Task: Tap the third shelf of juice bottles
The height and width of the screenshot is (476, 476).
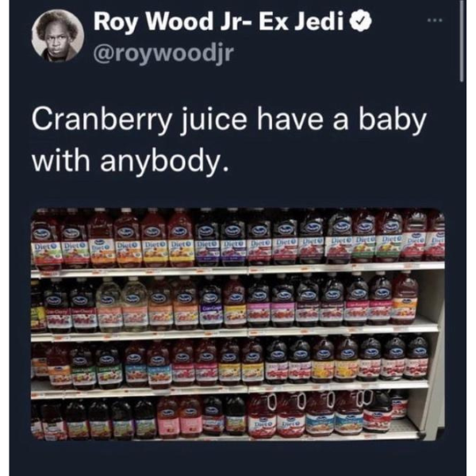Action: coord(230,363)
